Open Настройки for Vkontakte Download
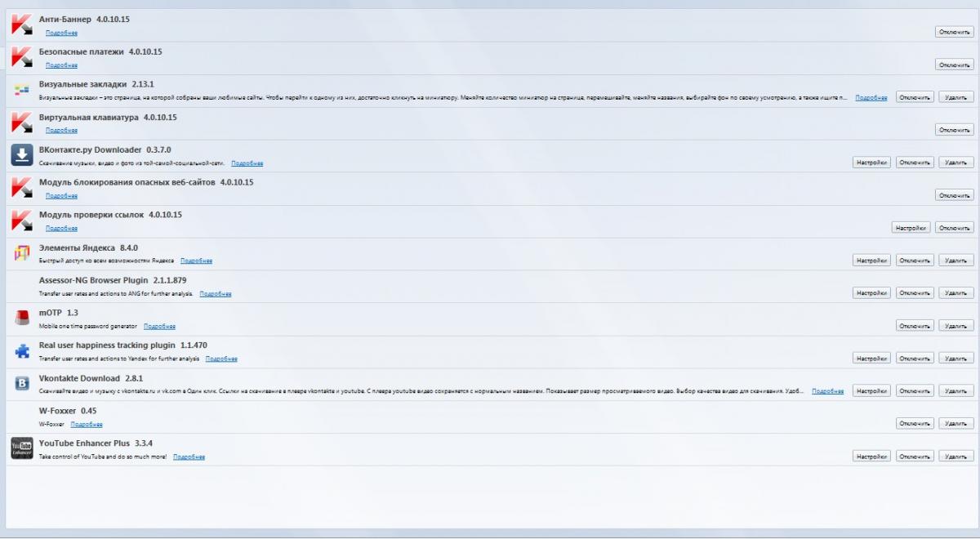The image size is (980, 539). (871, 391)
